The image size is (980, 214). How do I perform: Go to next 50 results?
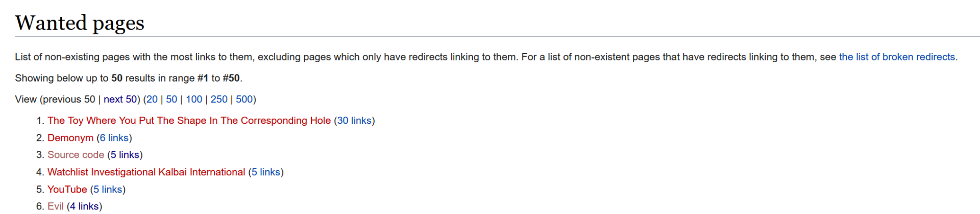point(120,99)
